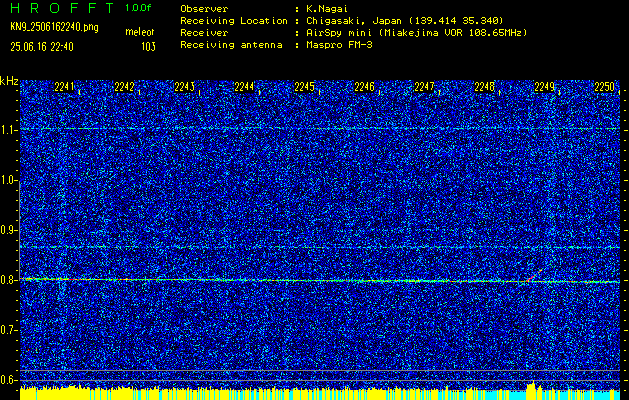Click the red meteor echo streak near 2249
Image resolution: width=629 pixels, height=400 pixels.
pyautogui.click(x=535, y=275)
